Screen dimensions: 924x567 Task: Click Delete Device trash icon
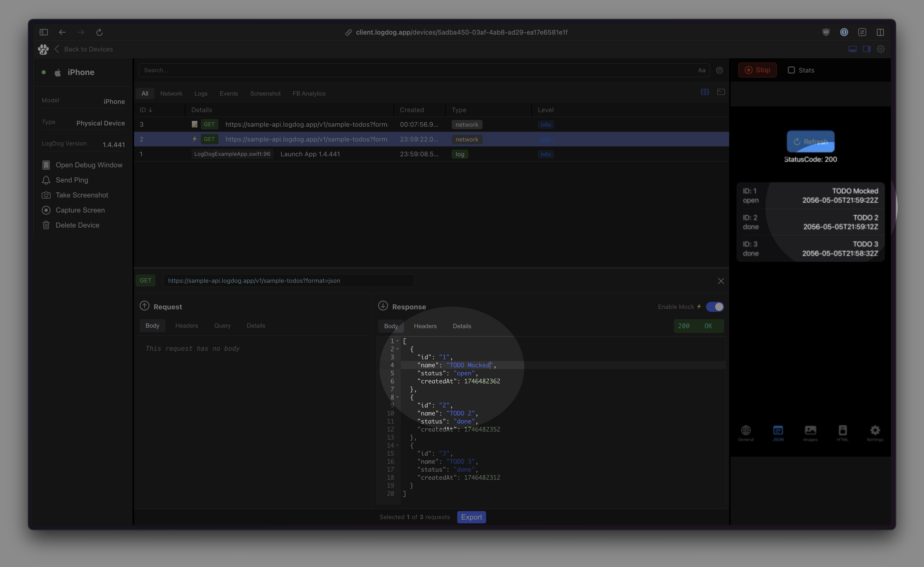click(46, 225)
